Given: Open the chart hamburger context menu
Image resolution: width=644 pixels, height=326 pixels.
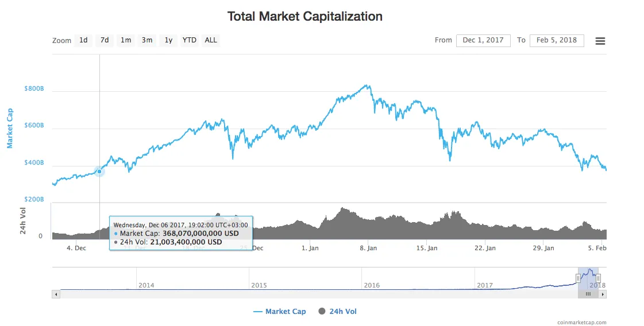Looking at the screenshot, I should pyautogui.click(x=600, y=41).
